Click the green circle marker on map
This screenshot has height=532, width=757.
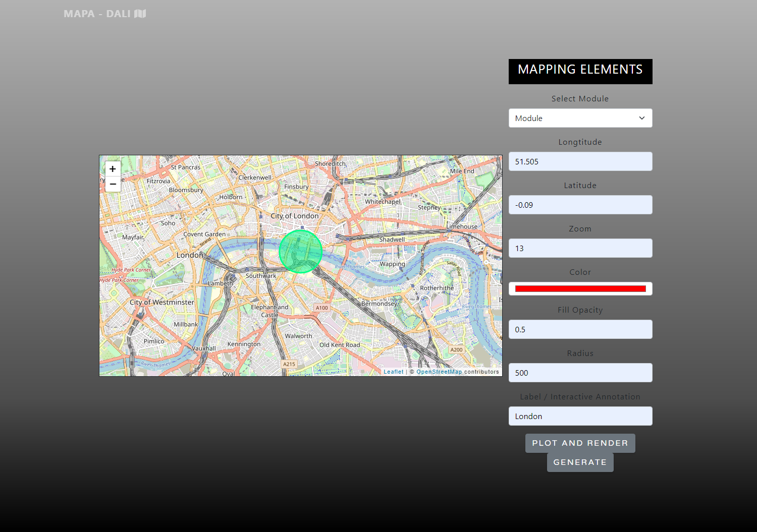pos(300,251)
